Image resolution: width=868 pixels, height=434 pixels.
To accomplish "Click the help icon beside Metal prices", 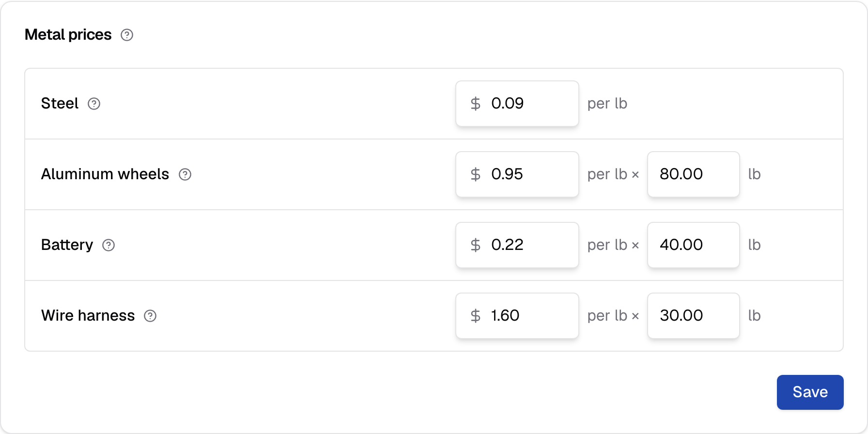I will tap(127, 35).
